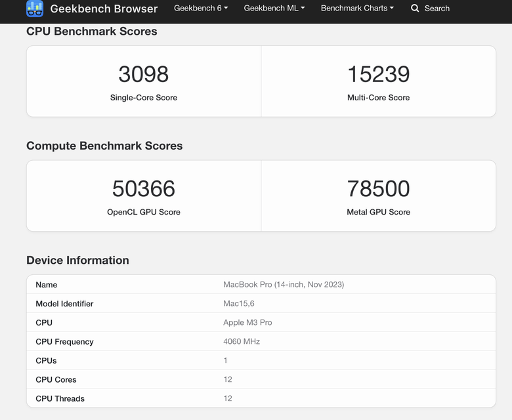Viewport: 512px width, 420px height.
Task: Select the CPU Threads value 12
Action: tap(228, 398)
